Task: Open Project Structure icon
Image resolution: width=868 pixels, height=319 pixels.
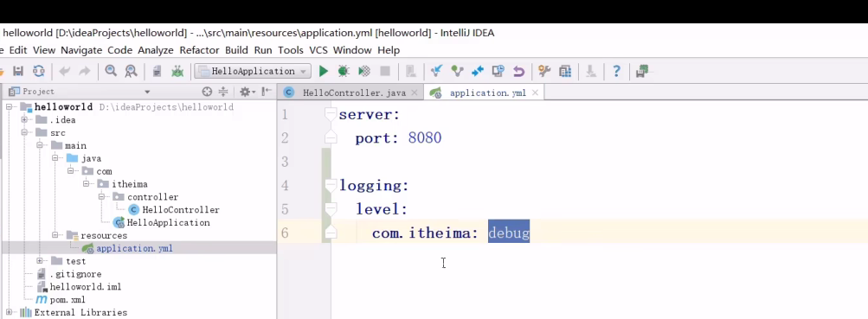Action: (x=564, y=71)
